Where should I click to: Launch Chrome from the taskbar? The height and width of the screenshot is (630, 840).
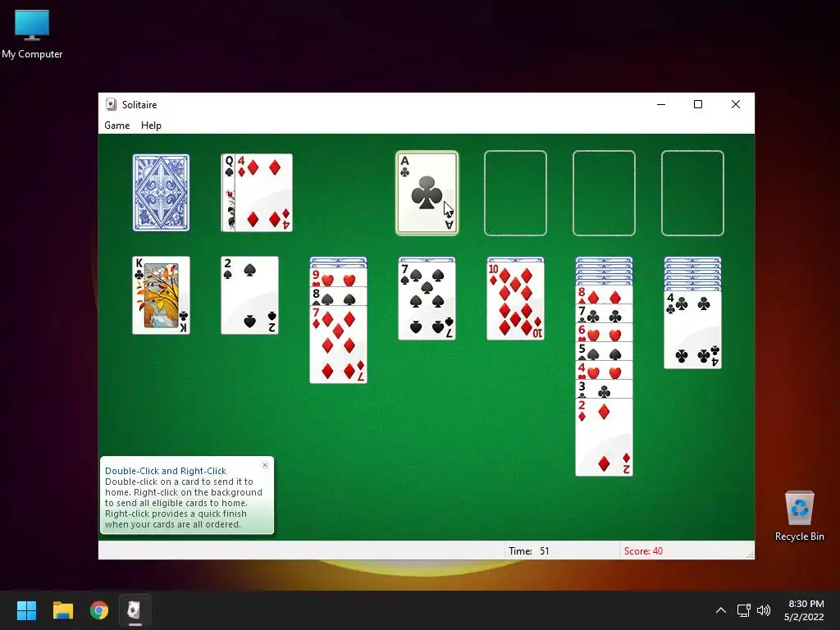click(99, 610)
